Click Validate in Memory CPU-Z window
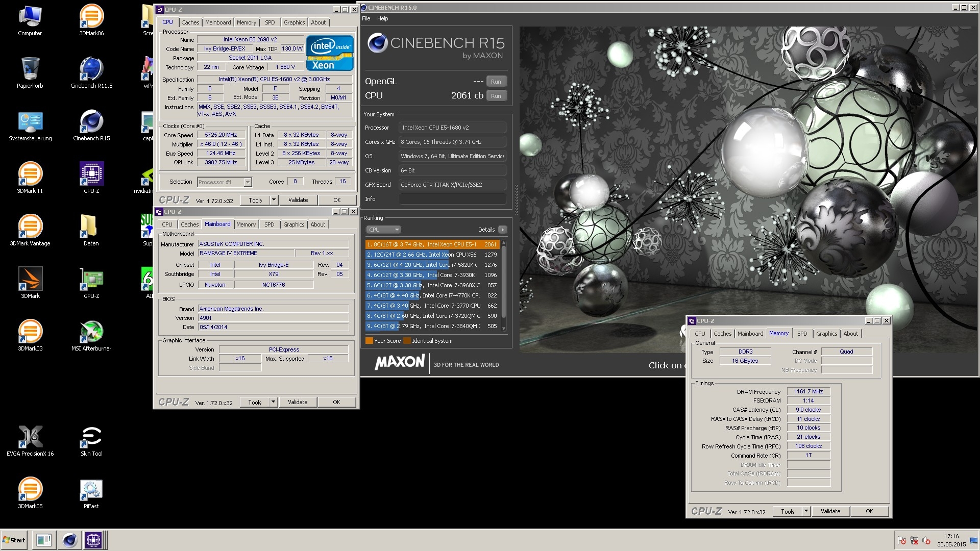 tap(830, 511)
